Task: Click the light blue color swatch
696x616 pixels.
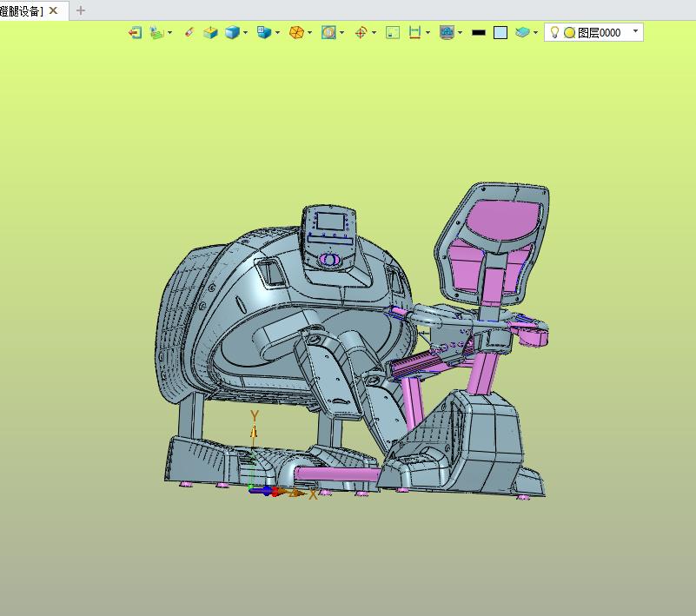Action: [500, 32]
